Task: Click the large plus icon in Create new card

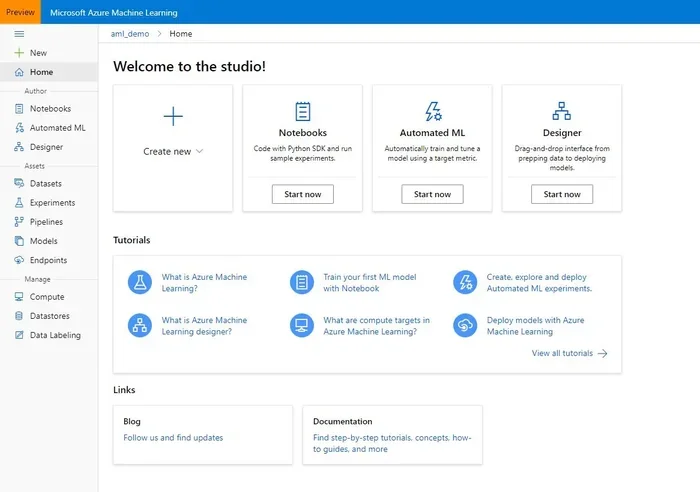Action: click(173, 117)
